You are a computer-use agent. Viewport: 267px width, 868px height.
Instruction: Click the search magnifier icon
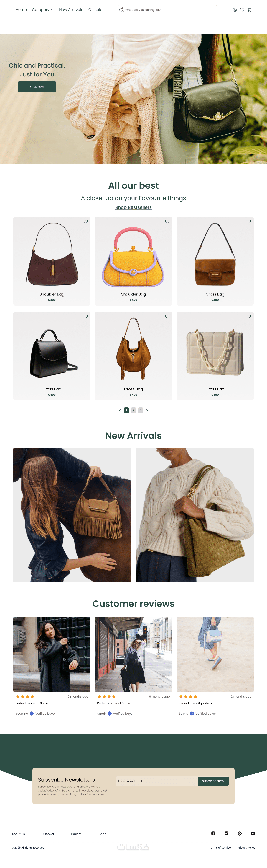point(122,10)
